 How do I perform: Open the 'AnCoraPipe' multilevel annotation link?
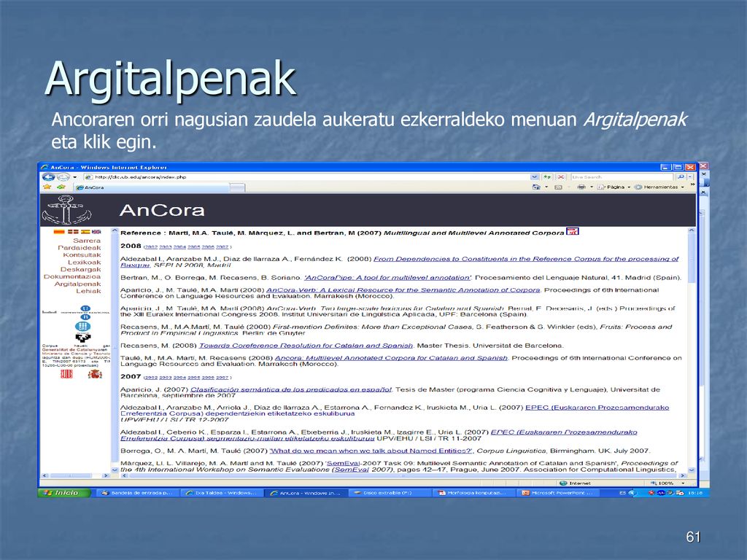[387, 278]
